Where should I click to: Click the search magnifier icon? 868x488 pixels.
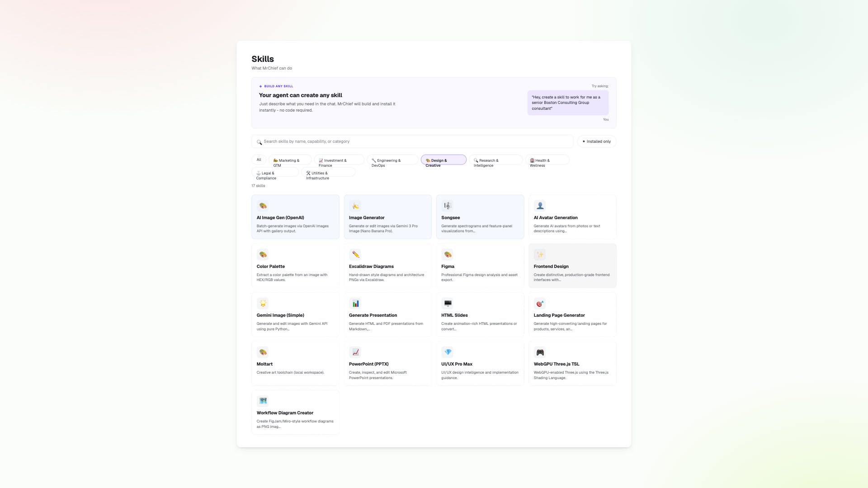pyautogui.click(x=259, y=142)
